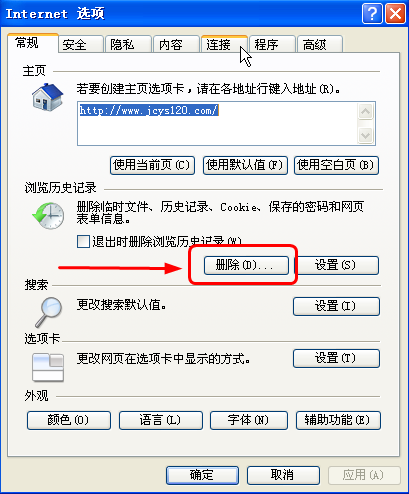Viewport: 409px width, 494px height.
Task: Open the 隐私 tab
Action: point(128,44)
